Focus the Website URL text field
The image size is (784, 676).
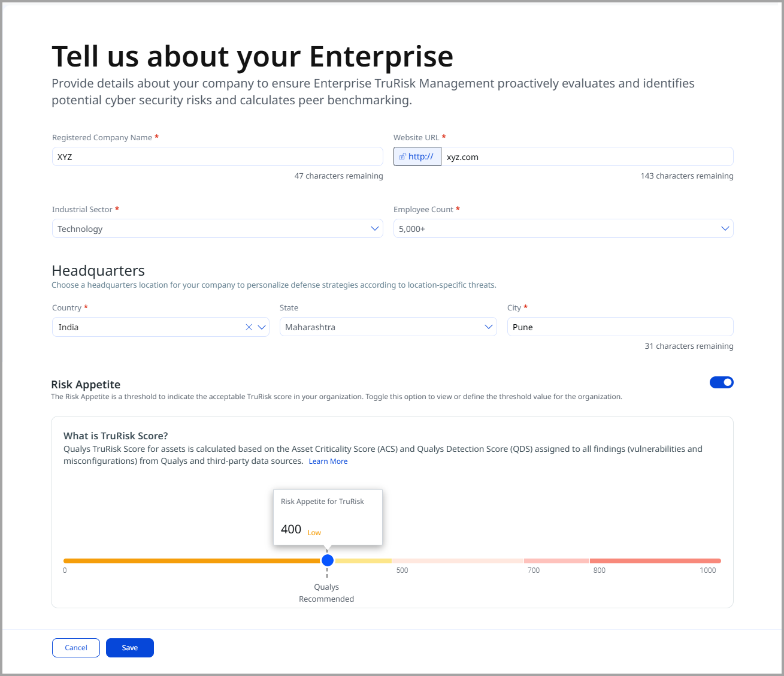tap(587, 157)
